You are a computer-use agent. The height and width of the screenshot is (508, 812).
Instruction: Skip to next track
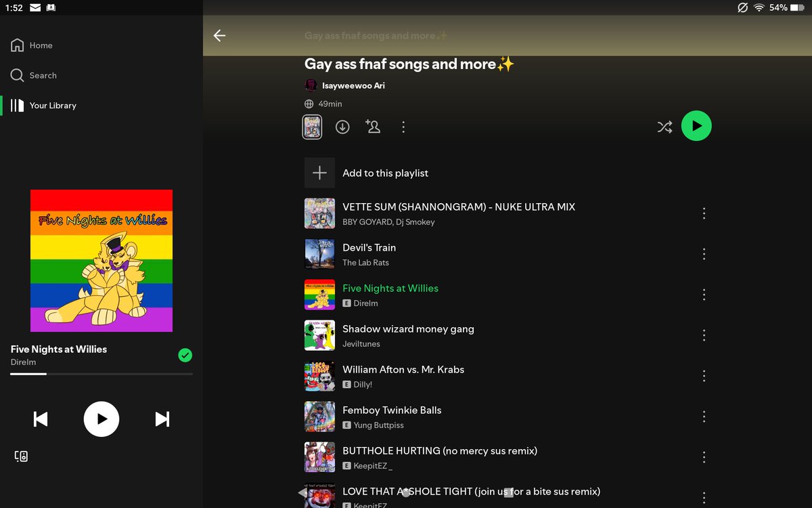pos(162,419)
